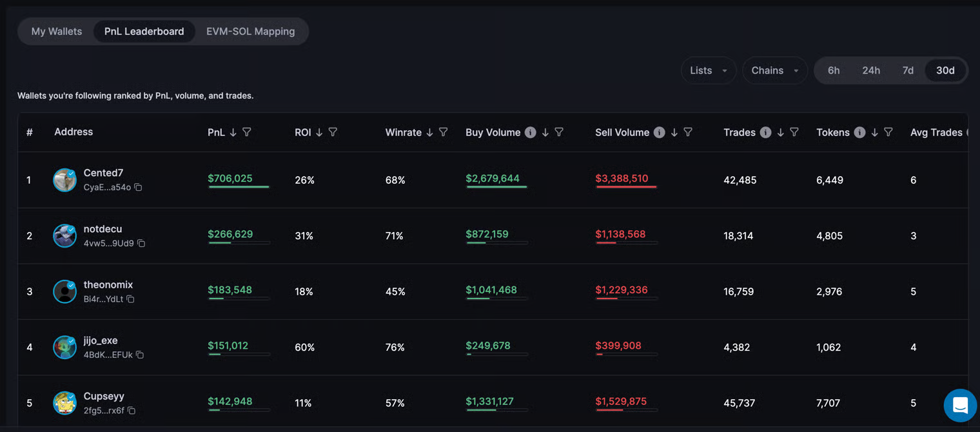Viewport: 980px width, 432px height.
Task: Open the chat support widget
Action: pyautogui.click(x=960, y=406)
